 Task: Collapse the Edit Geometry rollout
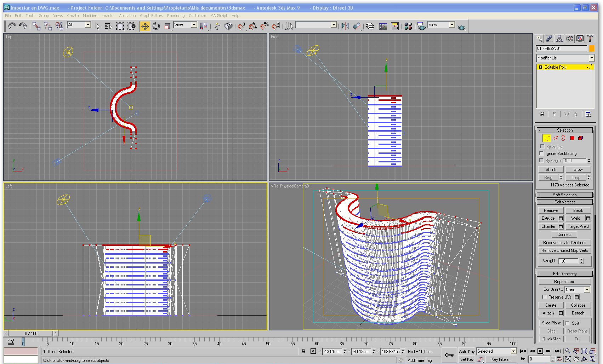coord(564,274)
